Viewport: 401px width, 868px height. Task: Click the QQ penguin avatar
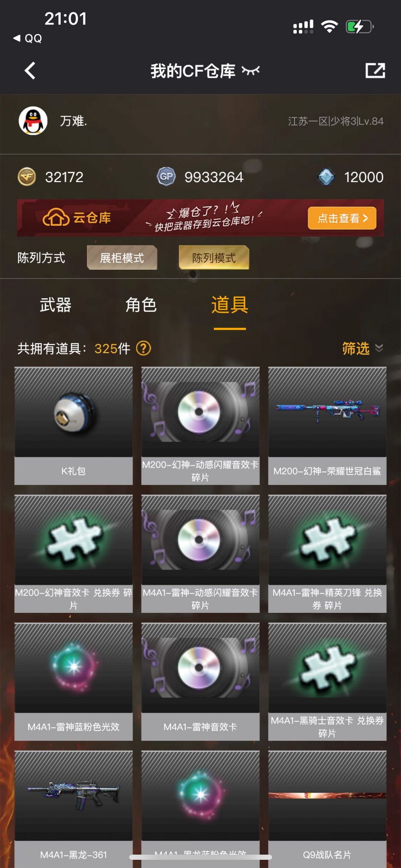click(33, 121)
